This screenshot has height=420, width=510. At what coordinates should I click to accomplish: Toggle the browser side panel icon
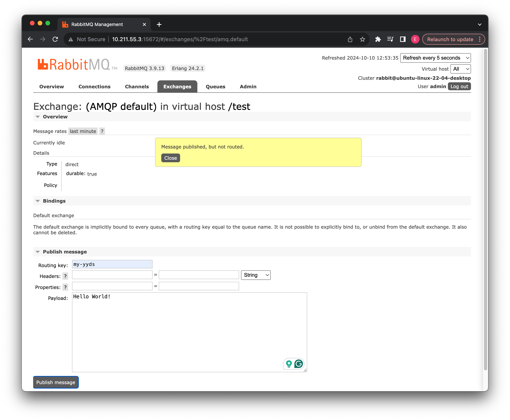[x=402, y=39]
